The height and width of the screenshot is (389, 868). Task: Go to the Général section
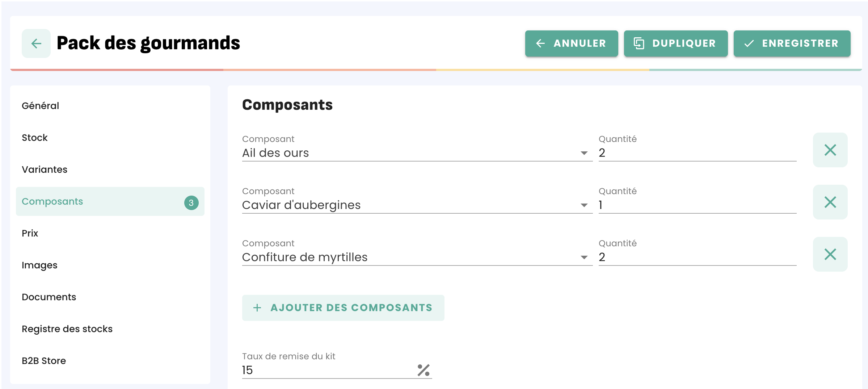pos(41,106)
